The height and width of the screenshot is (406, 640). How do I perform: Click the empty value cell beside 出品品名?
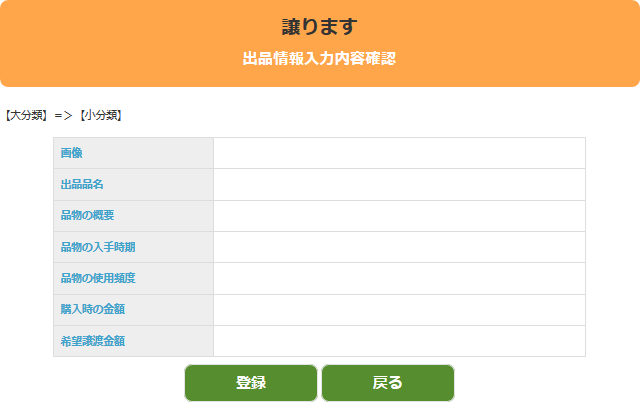pyautogui.click(x=399, y=185)
